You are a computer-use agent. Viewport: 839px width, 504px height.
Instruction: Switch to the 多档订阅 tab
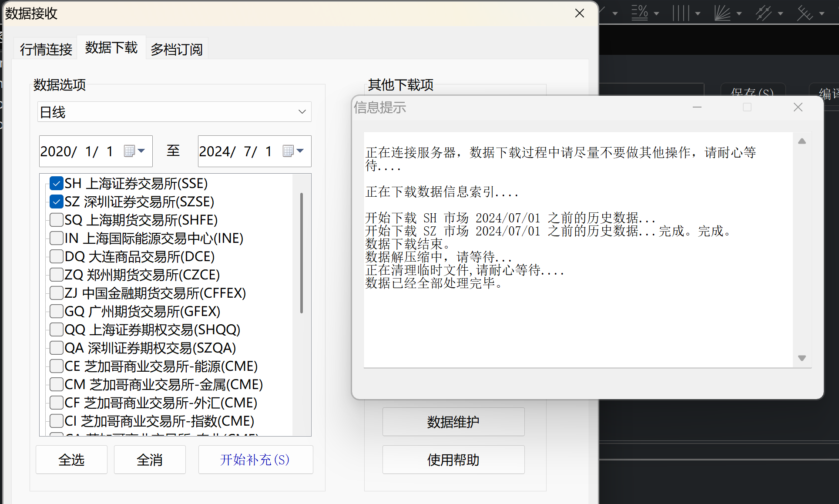176,49
